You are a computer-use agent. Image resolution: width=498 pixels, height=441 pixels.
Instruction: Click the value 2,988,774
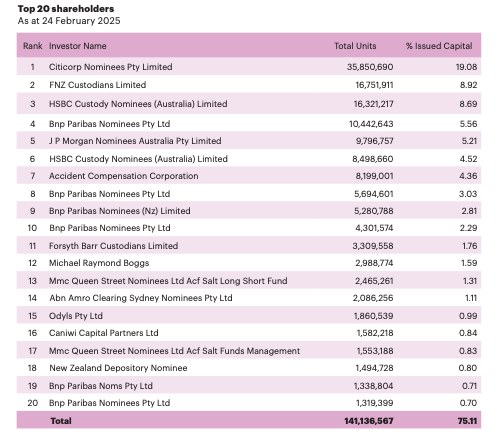point(374,263)
